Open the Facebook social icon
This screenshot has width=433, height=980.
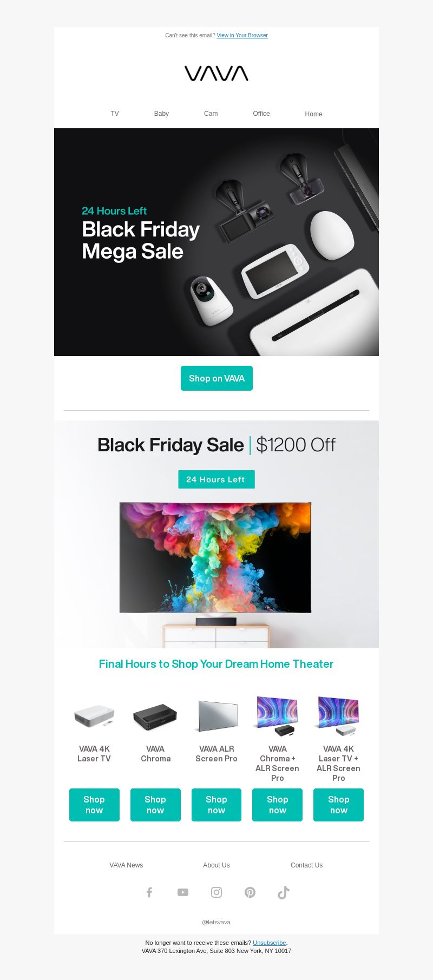(x=149, y=892)
